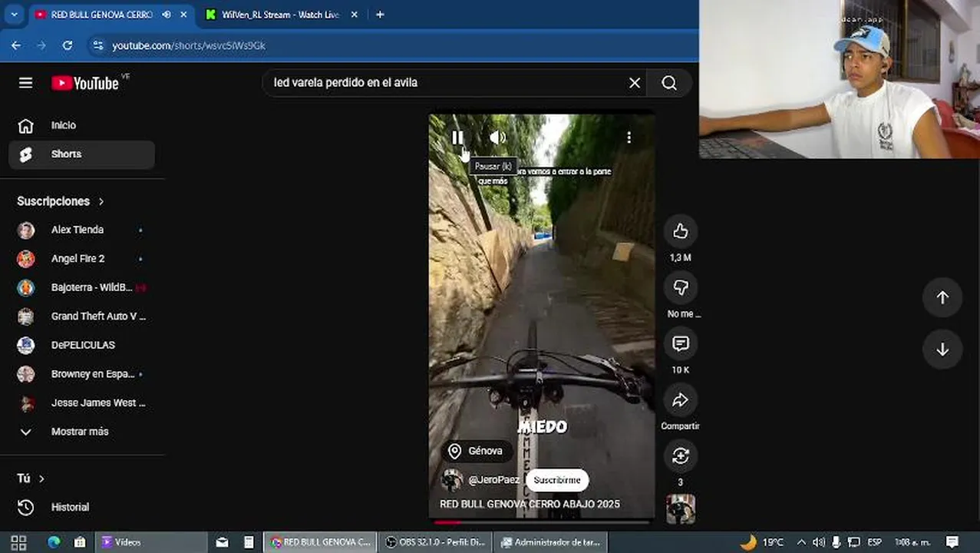Open a new browser tab

click(380, 15)
